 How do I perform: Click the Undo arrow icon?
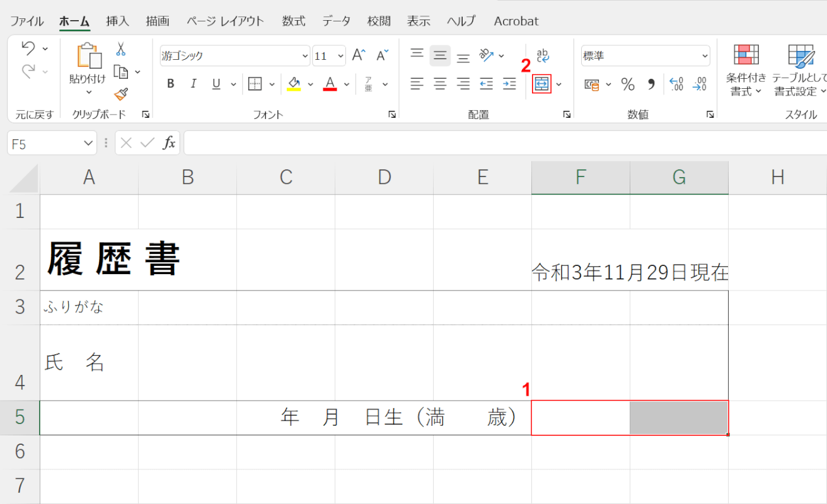click(x=28, y=49)
